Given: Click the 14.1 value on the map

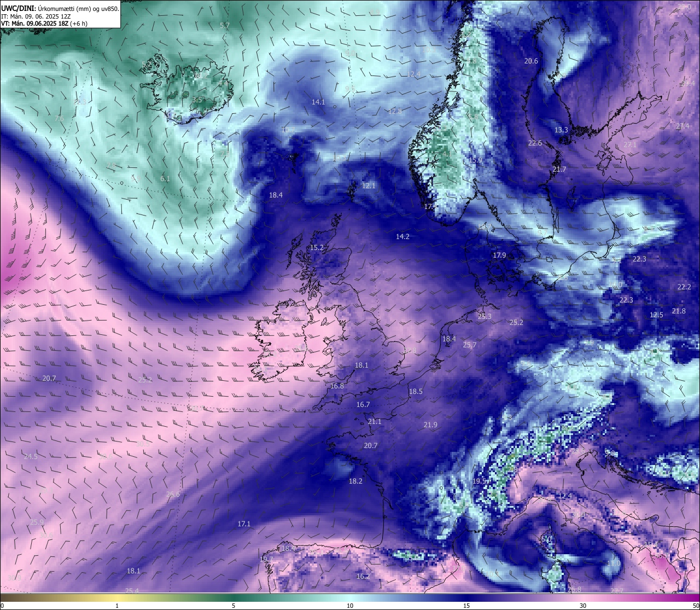Looking at the screenshot, I should coord(318,102).
